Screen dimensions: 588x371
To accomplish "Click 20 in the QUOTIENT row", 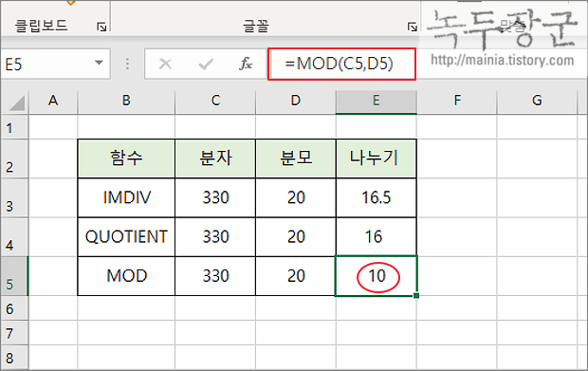I will coord(296,236).
